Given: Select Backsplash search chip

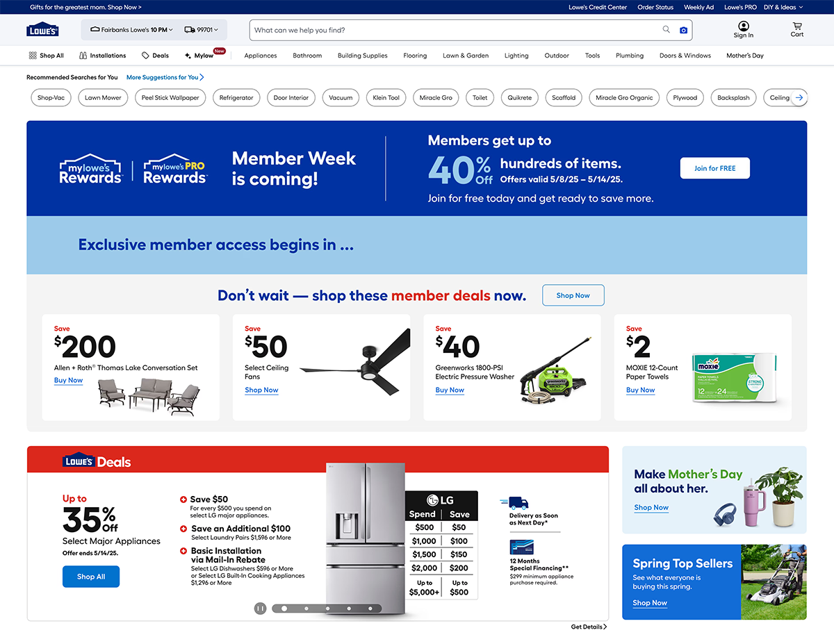Looking at the screenshot, I should tap(733, 98).
